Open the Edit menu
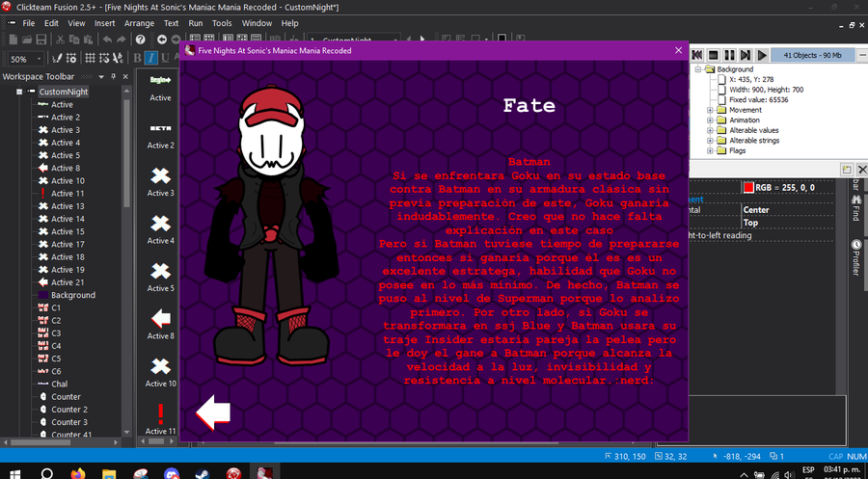 coord(51,23)
